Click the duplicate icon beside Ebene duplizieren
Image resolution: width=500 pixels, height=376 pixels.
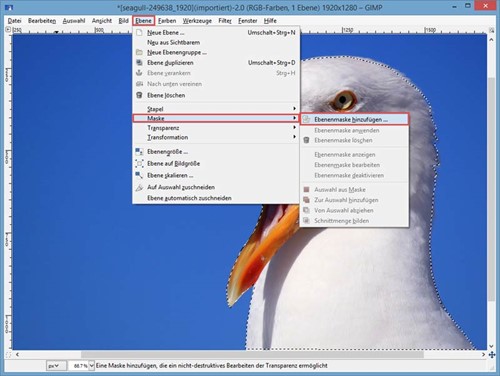139,62
